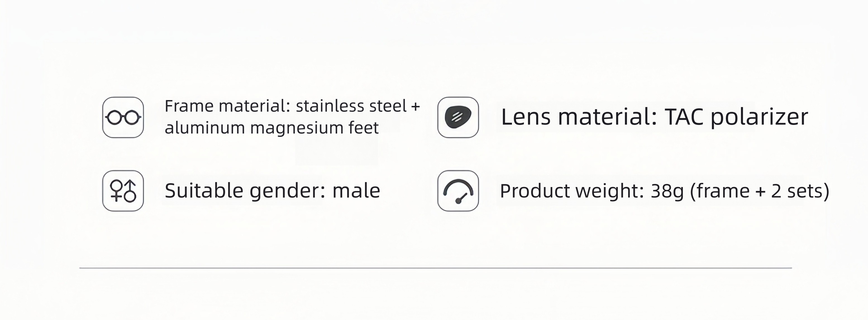The width and height of the screenshot is (868, 320).
Task: Click the "aluminum magnesium feet" text line
Action: coord(271,128)
